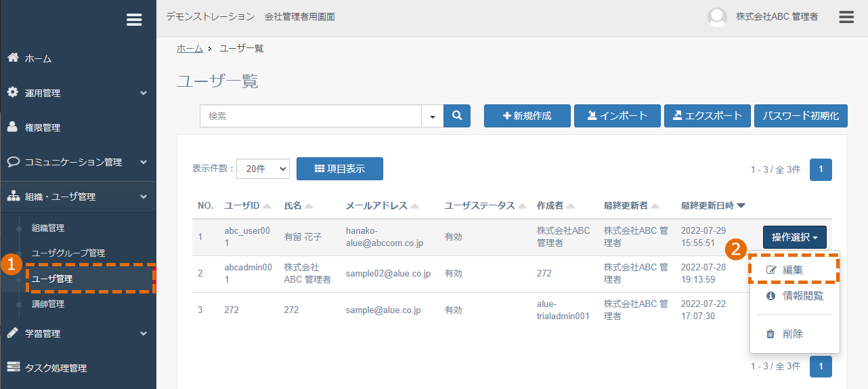868x389 pixels.
Task: Sort by ユーザID arrow
Action: coord(267,206)
